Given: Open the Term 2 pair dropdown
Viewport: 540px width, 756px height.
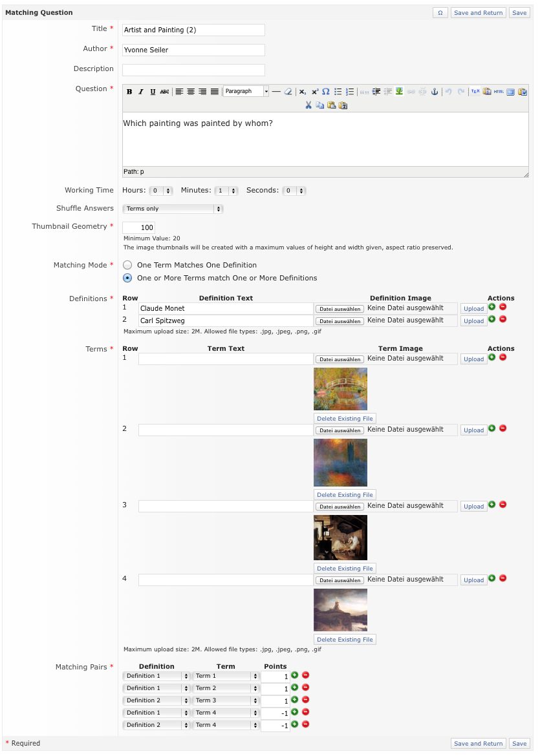Looking at the screenshot, I should pos(226,689).
